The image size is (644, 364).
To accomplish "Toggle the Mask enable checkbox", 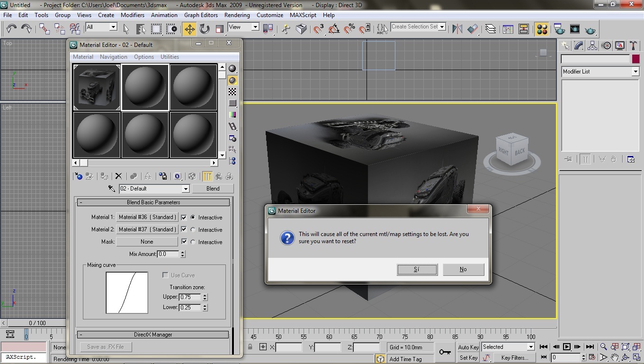I will (x=184, y=242).
